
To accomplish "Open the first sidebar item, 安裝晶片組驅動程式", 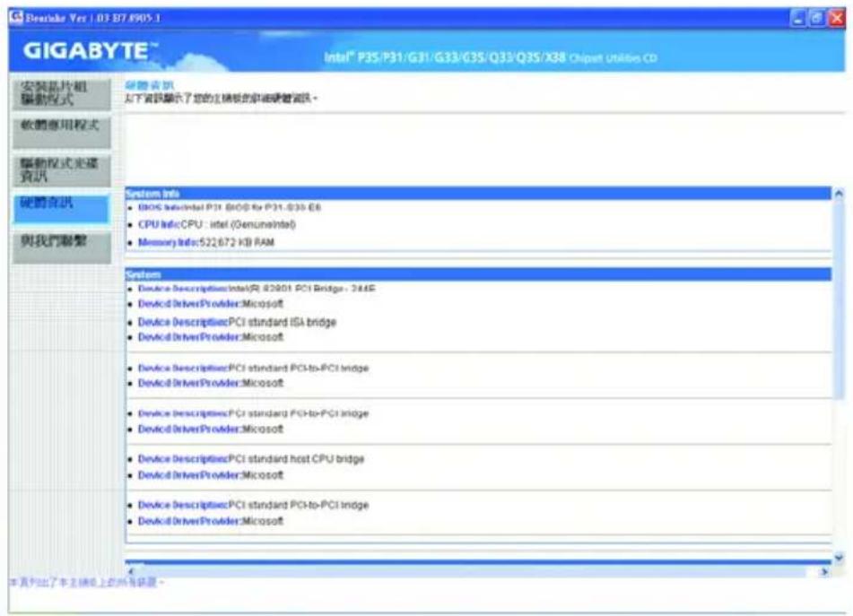I will point(62,94).
